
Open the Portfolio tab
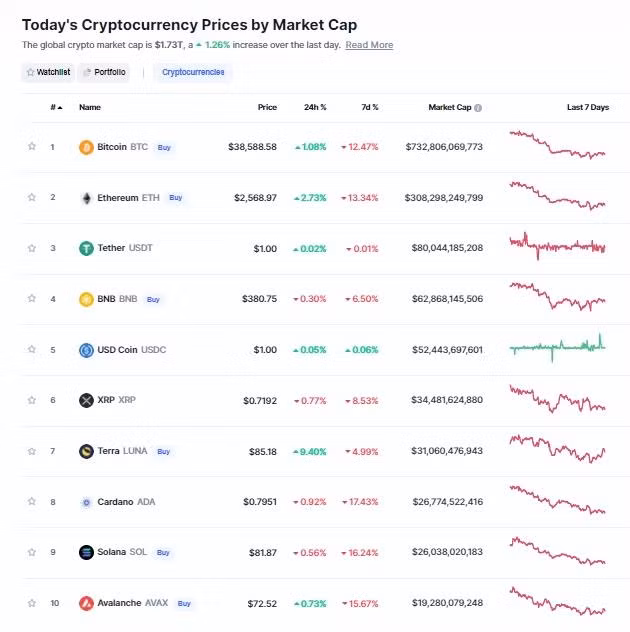tap(104, 72)
